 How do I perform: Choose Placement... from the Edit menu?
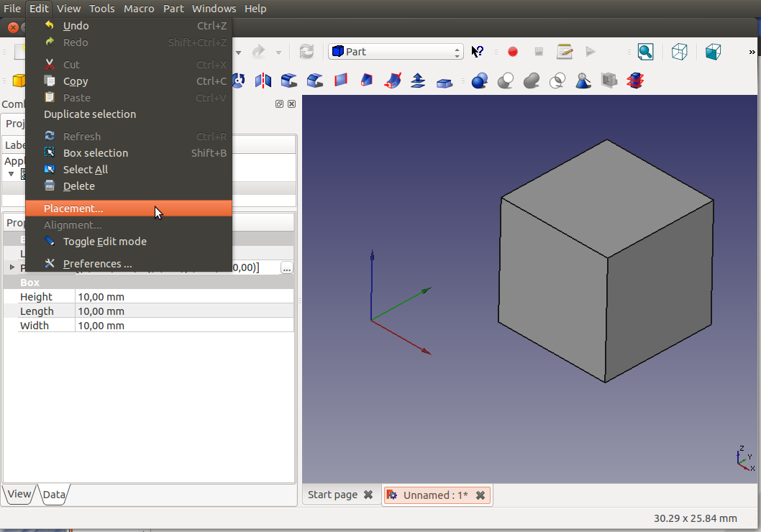(73, 208)
